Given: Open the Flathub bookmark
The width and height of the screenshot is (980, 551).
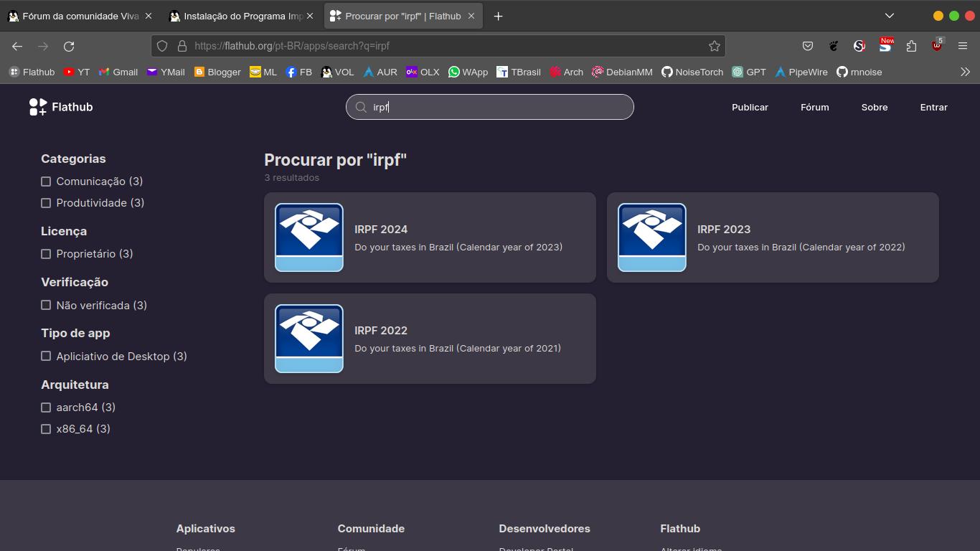Looking at the screenshot, I should pos(32,72).
